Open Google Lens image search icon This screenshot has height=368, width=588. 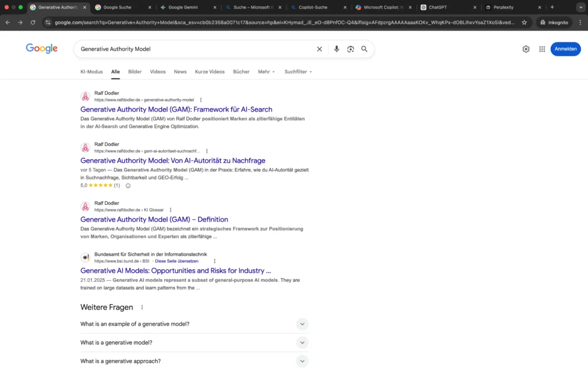pyautogui.click(x=350, y=49)
